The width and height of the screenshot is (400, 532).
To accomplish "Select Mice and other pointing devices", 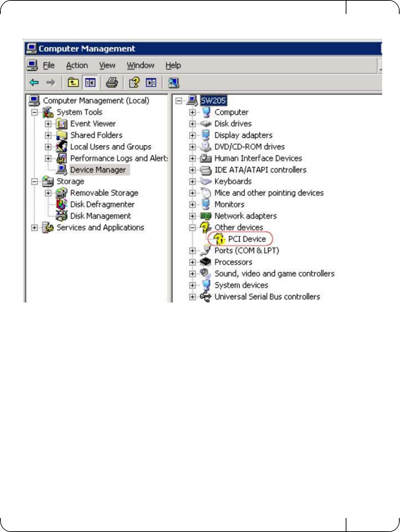I will coord(269,193).
